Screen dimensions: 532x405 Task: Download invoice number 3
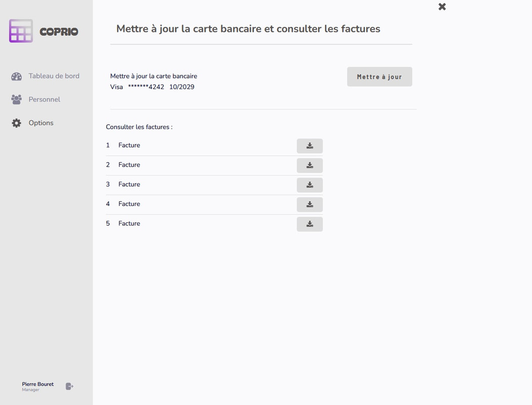pyautogui.click(x=309, y=185)
